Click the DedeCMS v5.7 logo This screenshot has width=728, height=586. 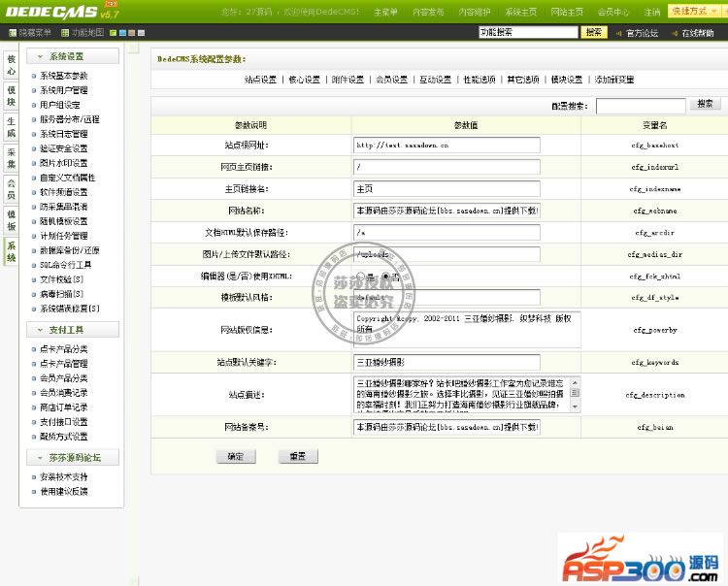62,11
